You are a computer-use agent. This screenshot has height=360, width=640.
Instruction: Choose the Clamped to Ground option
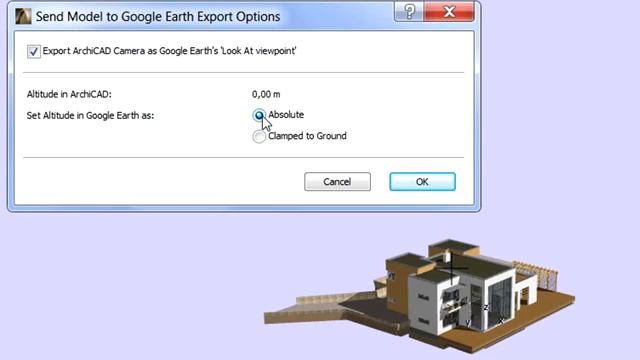259,137
